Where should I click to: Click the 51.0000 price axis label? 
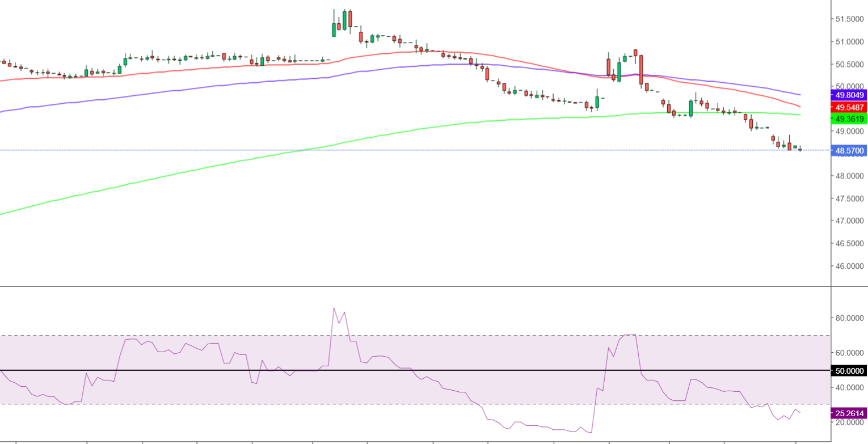point(849,42)
